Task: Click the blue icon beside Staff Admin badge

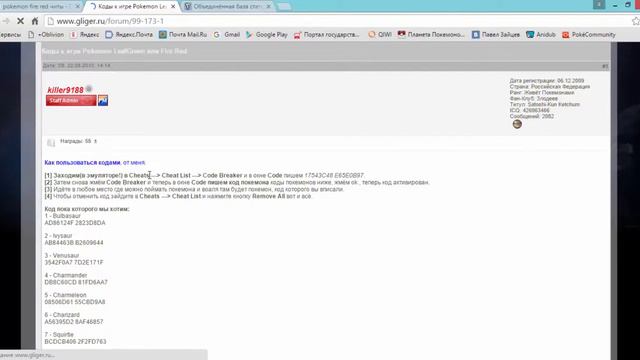Action: coord(103,100)
